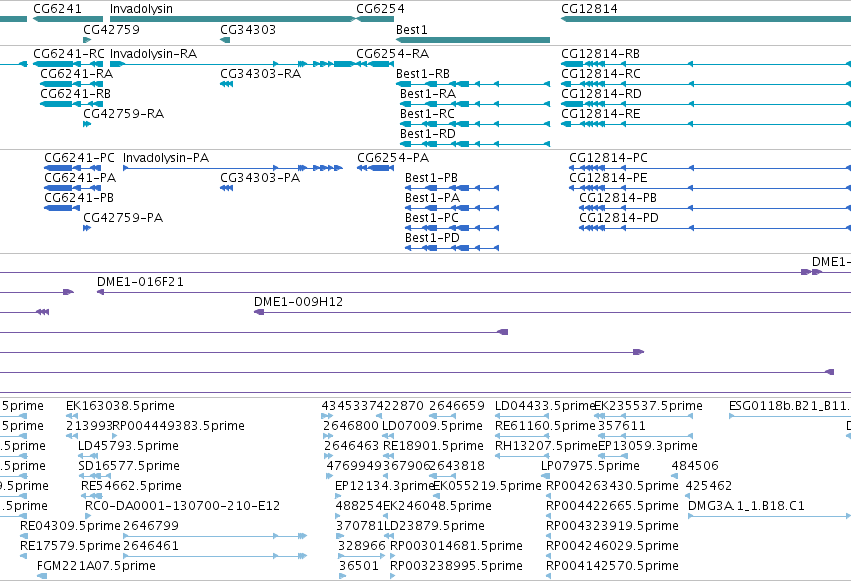The width and height of the screenshot is (851, 581).
Task: Select the Invadolysin gene bar
Action: [x=232, y=19]
